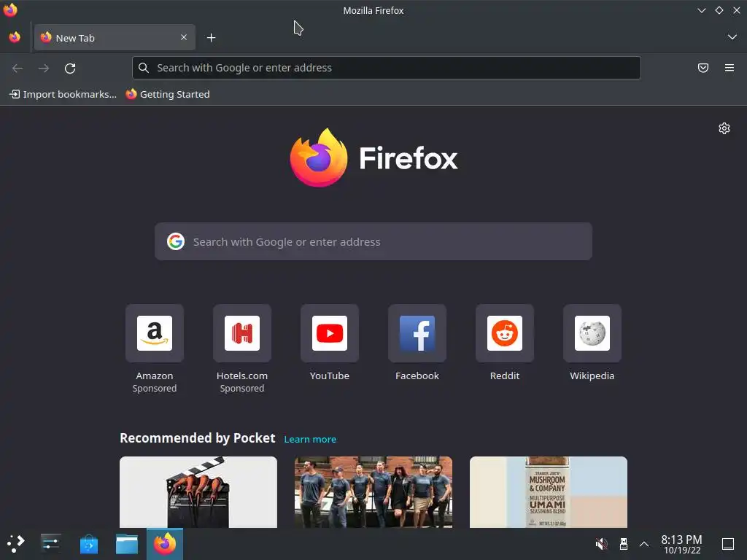Open the KDE application launcher
This screenshot has height=560, width=747.
pos(16,543)
